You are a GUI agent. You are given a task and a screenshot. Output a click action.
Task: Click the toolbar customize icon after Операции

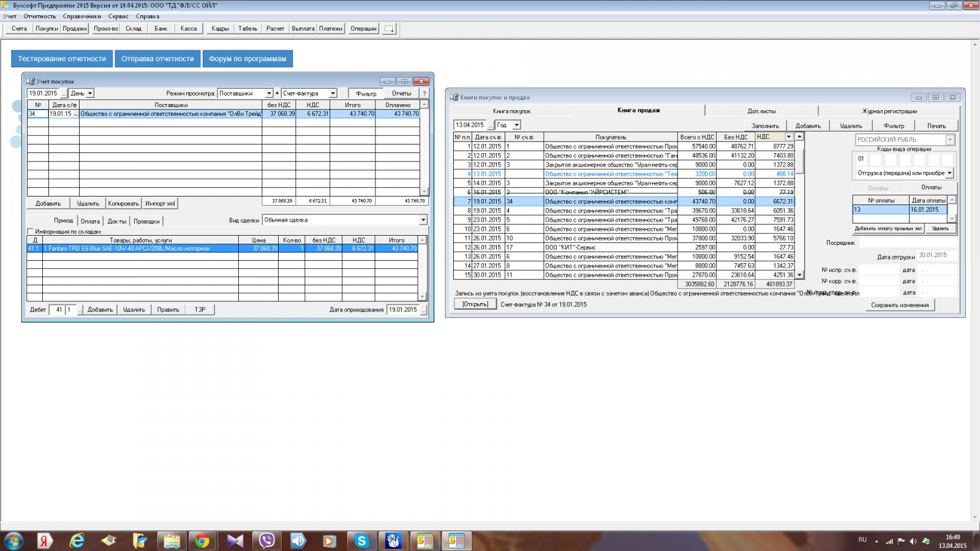click(389, 29)
